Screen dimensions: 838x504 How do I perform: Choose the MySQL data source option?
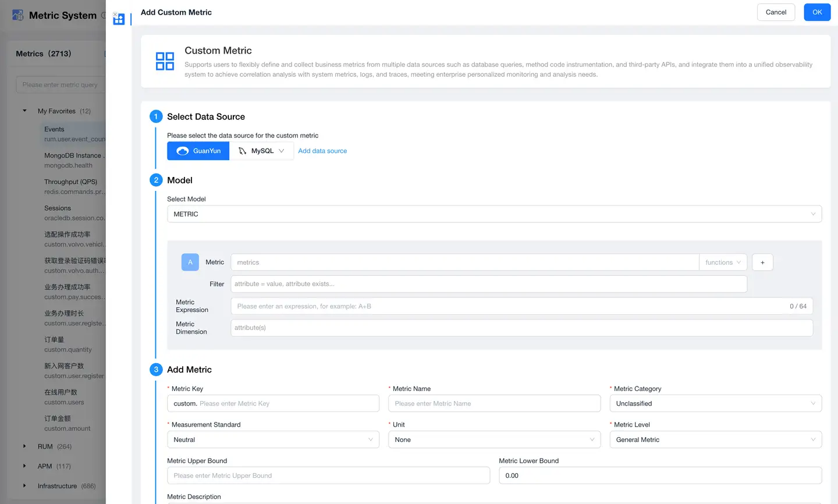262,151
